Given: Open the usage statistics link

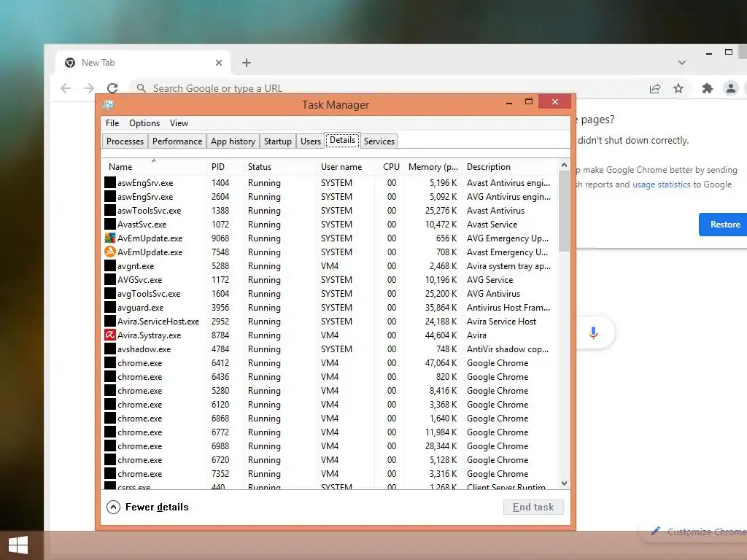Looking at the screenshot, I should tap(661, 184).
